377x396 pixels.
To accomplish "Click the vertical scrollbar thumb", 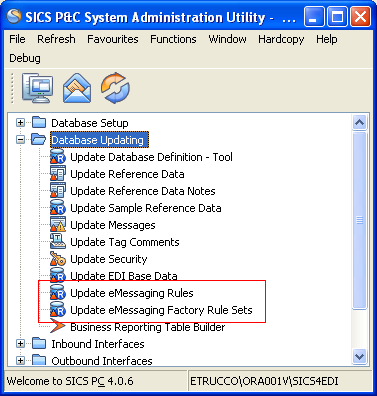I will coord(359,220).
